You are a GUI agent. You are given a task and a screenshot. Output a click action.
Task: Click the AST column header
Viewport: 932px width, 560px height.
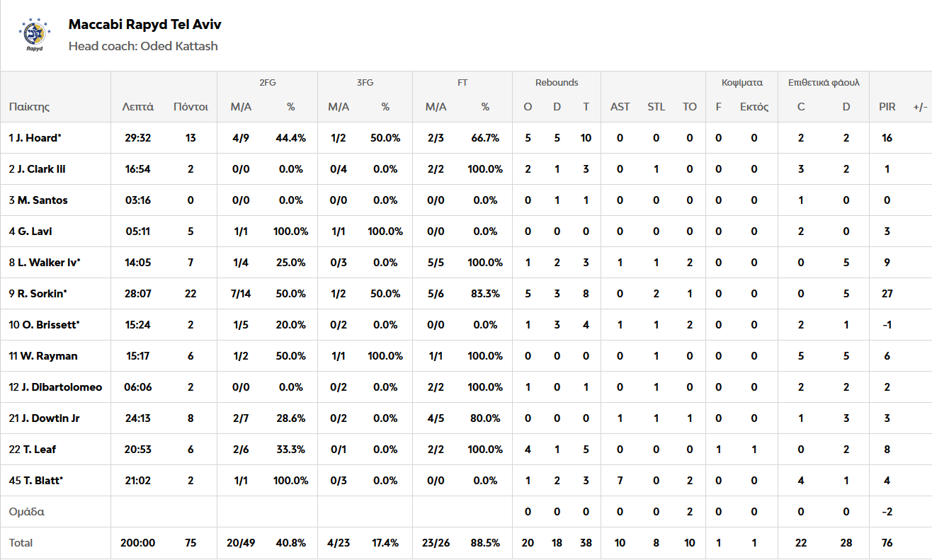coord(620,107)
